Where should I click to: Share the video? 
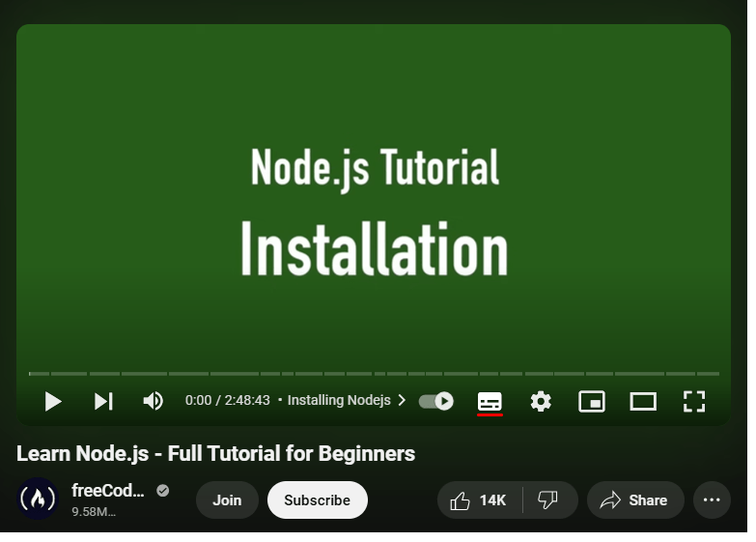pyautogui.click(x=635, y=500)
